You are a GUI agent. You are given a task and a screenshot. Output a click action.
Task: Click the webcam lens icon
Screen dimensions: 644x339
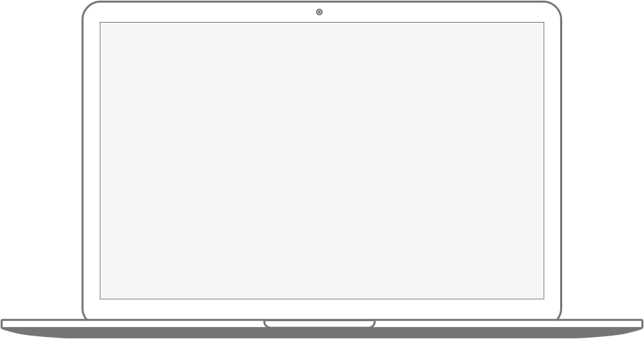point(319,12)
